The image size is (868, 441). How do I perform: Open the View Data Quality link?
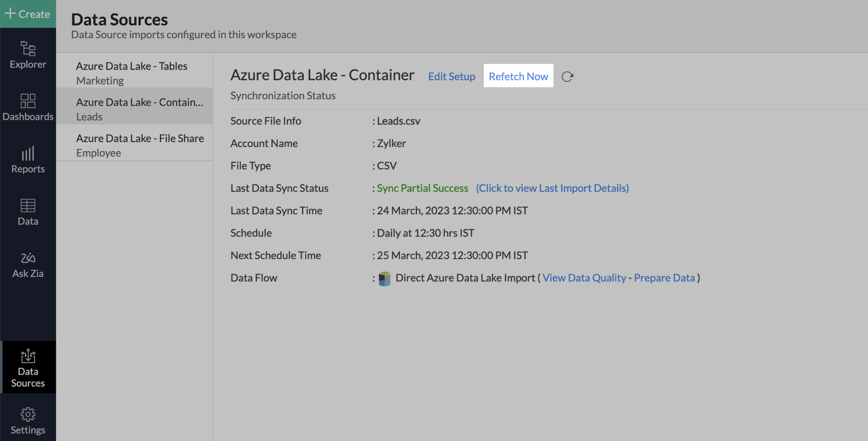click(x=584, y=278)
